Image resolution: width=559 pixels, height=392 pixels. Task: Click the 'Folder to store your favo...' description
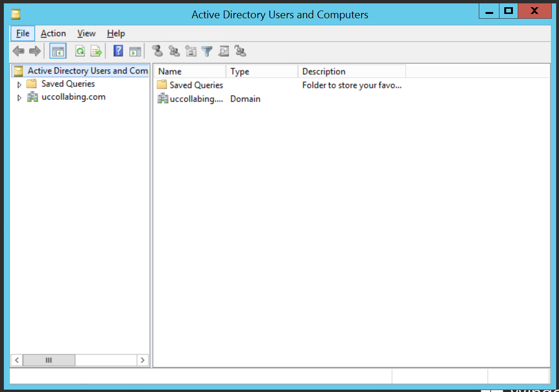(352, 85)
